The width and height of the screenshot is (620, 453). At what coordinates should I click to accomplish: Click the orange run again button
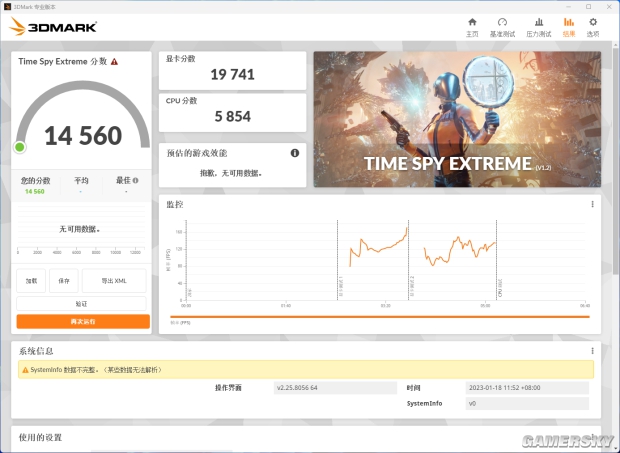83,321
